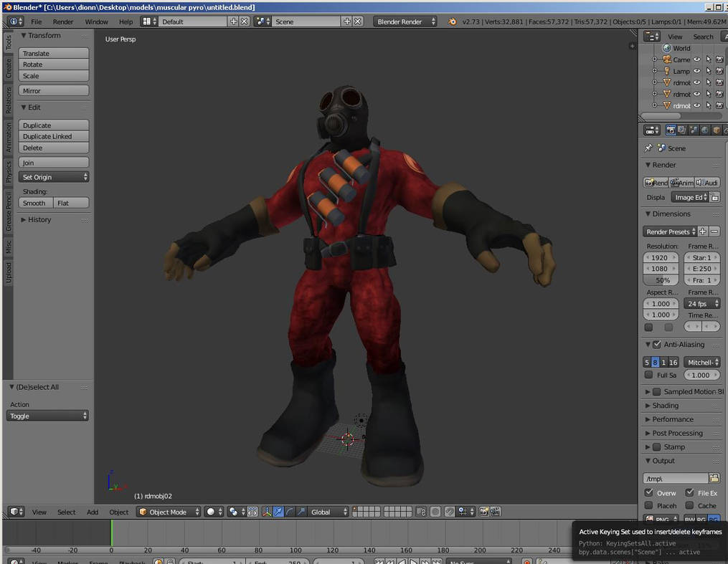Open the Render menu
This screenshot has height=564, width=728.
(63, 21)
